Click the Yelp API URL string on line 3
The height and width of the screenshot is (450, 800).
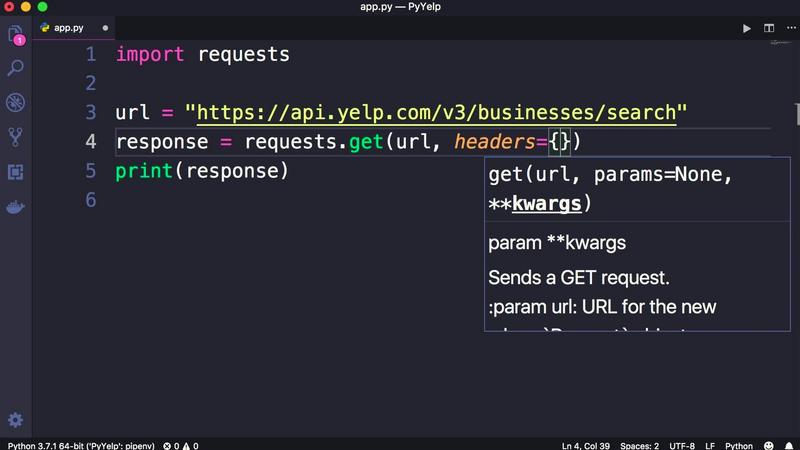tap(436, 112)
